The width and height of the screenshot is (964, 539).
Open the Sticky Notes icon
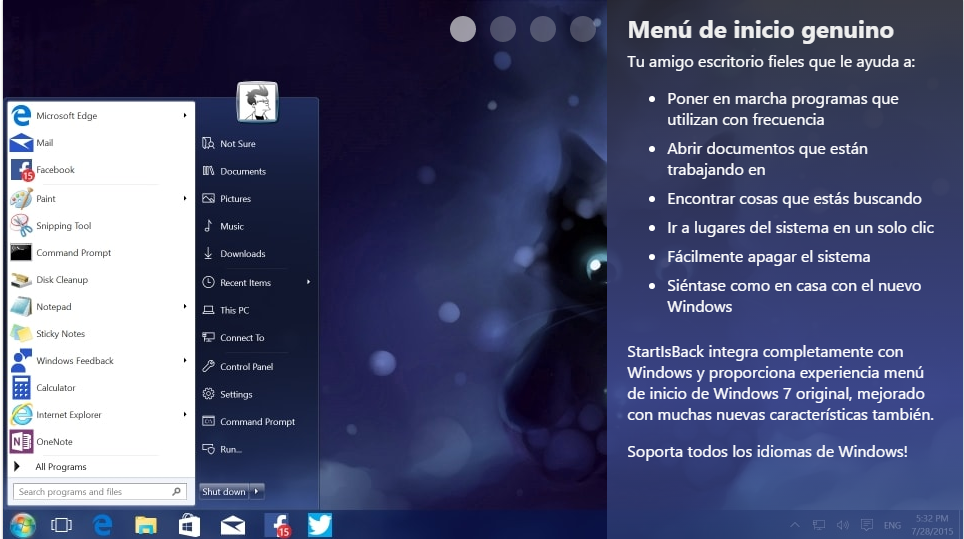[x=21, y=334]
